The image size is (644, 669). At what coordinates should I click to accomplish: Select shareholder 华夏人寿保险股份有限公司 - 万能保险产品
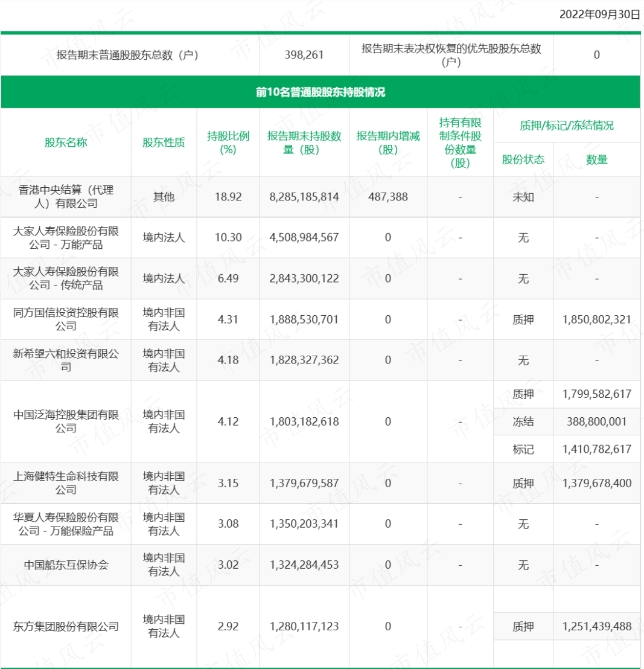tap(66, 524)
